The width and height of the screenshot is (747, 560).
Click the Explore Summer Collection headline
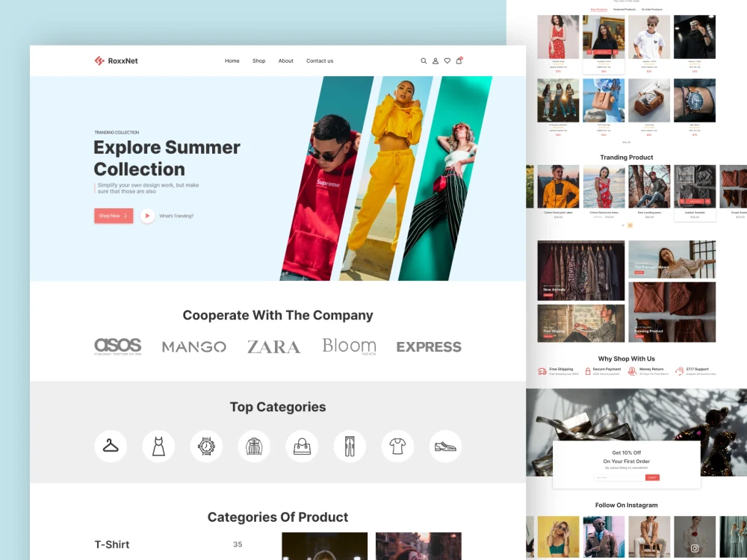[x=167, y=158]
